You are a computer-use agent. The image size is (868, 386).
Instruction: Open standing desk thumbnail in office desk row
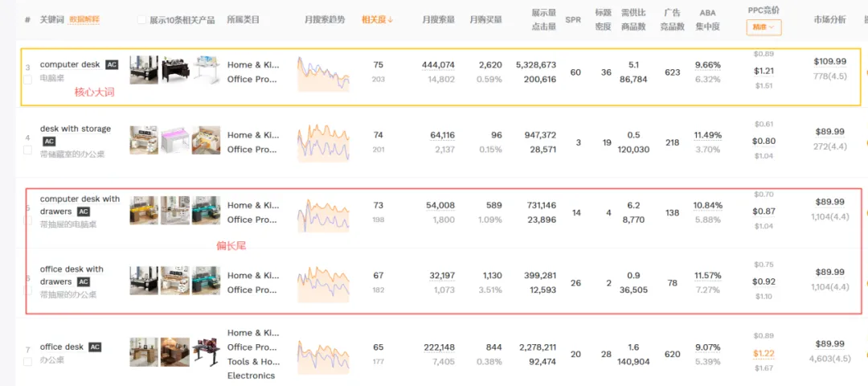(206, 354)
